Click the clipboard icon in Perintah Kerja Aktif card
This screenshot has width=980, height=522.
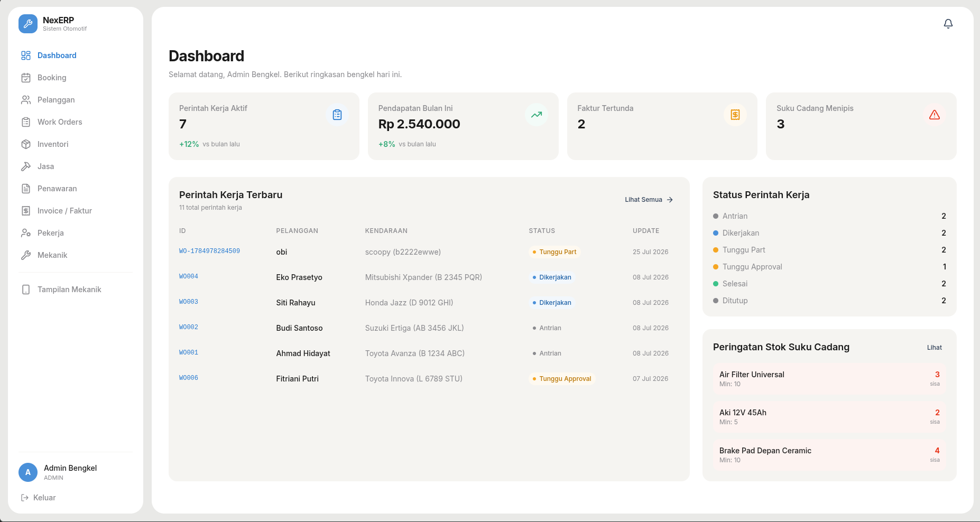[337, 115]
